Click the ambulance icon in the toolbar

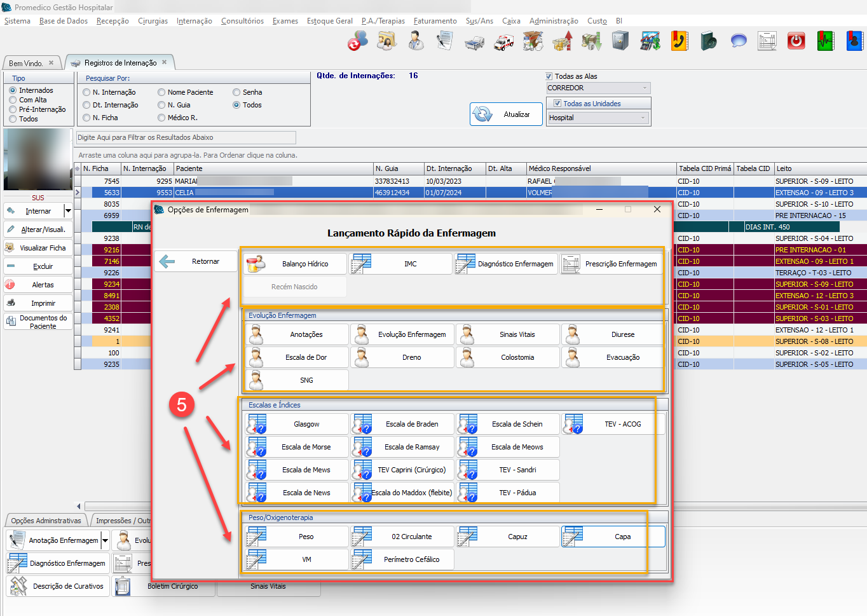(x=504, y=42)
